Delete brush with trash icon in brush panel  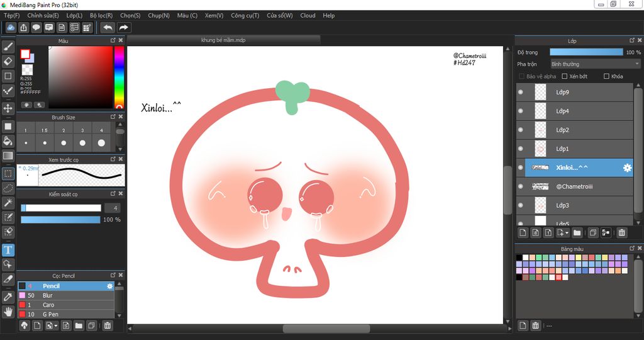[x=107, y=326]
